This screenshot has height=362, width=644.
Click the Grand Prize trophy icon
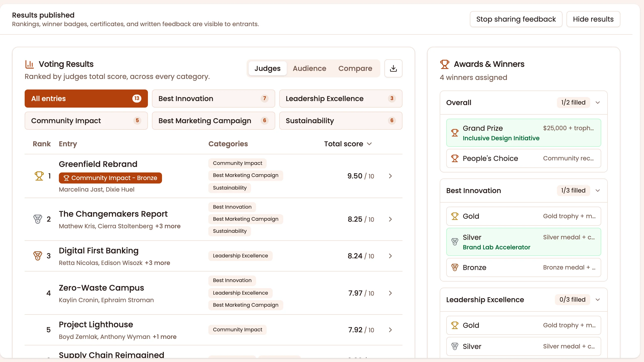[x=455, y=133]
